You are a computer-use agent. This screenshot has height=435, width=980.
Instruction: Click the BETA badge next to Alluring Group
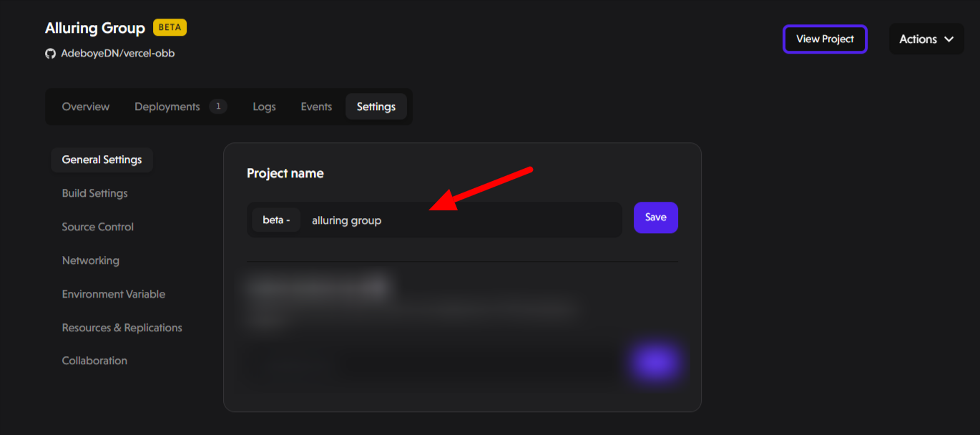coord(170,28)
